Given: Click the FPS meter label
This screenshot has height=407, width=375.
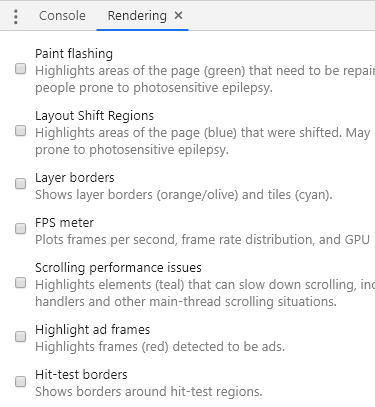Looking at the screenshot, I should click(64, 223).
